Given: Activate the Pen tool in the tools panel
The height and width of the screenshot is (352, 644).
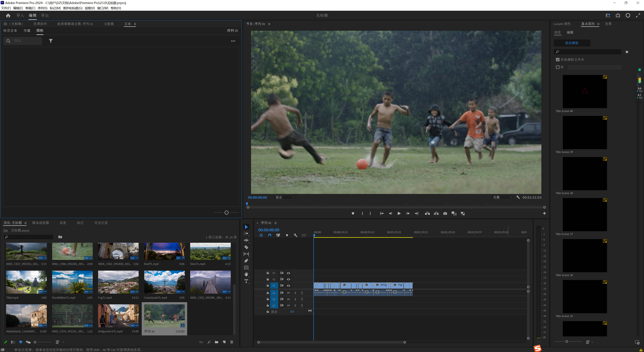Looking at the screenshot, I should (x=246, y=260).
